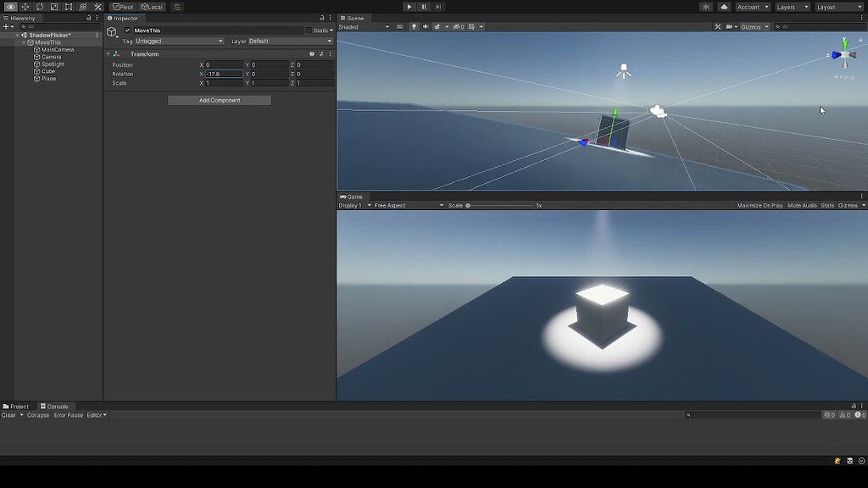Toggle scene lighting in the Scene view toolbar

415,26
